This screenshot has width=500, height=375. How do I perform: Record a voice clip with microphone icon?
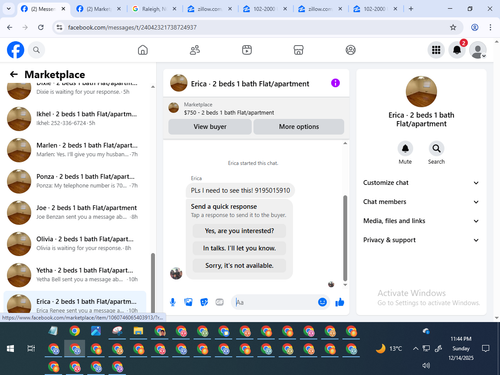coord(173,302)
